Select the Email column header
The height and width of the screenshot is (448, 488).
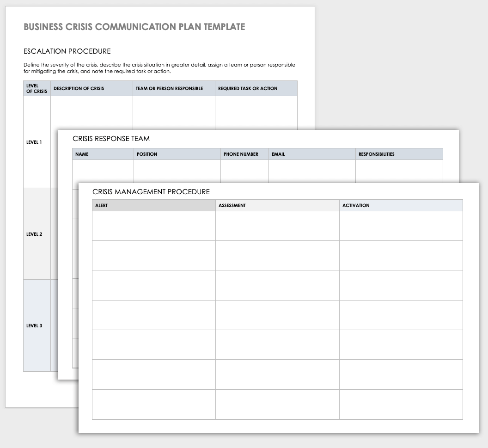point(278,154)
